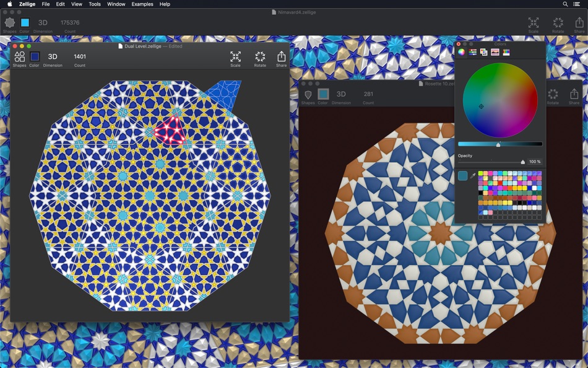Image resolution: width=588 pixels, height=368 pixels.
Task: Switch to color sliders picker tab
Action: pyautogui.click(x=472, y=52)
